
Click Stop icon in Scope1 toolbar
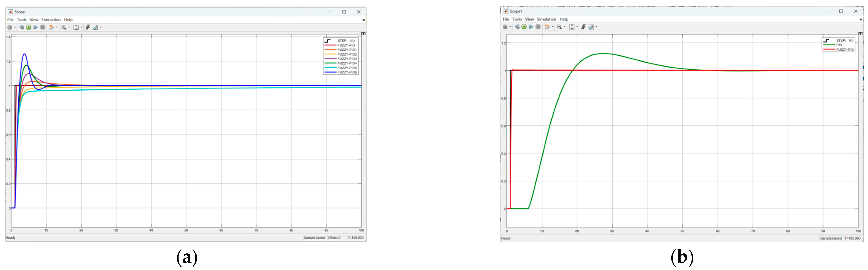click(x=538, y=27)
